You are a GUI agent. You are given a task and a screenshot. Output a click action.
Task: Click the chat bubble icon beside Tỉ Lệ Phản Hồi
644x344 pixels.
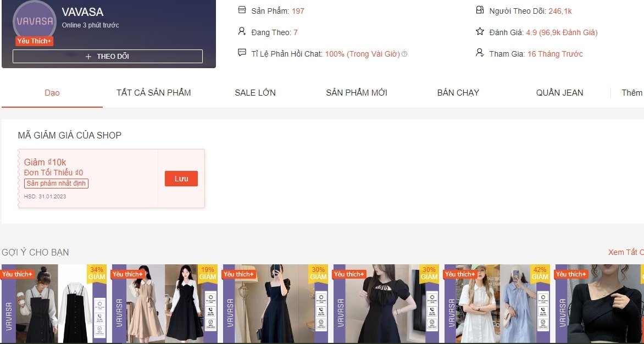242,53
